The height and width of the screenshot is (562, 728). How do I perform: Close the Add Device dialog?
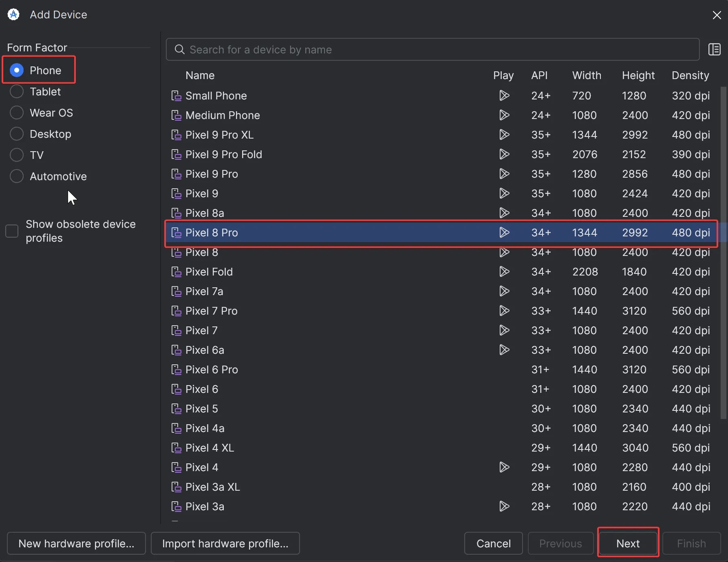pyautogui.click(x=717, y=15)
